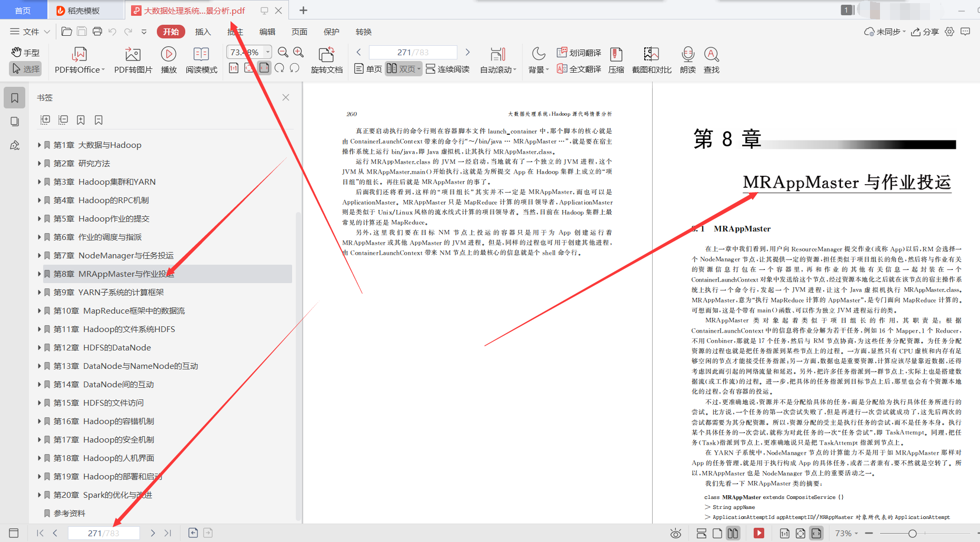Image resolution: width=980 pixels, height=542 pixels.
Task: Open settings gear in title bar
Action: click(x=949, y=32)
